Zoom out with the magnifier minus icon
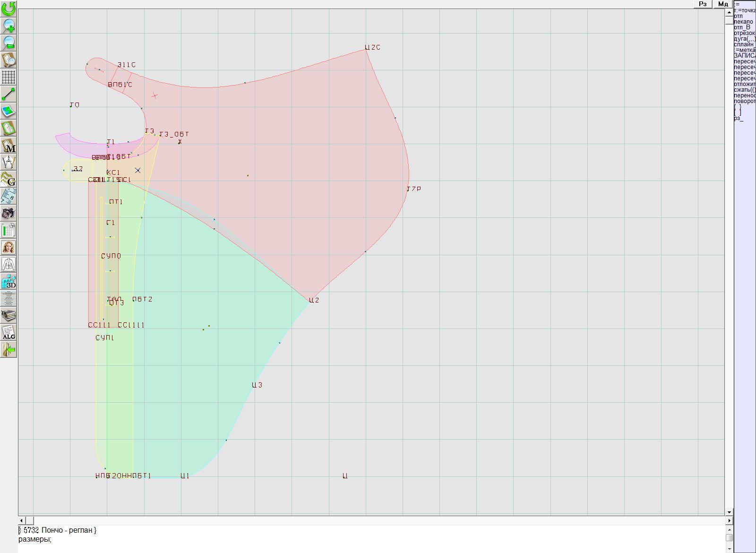756x553 pixels. pos(9,43)
